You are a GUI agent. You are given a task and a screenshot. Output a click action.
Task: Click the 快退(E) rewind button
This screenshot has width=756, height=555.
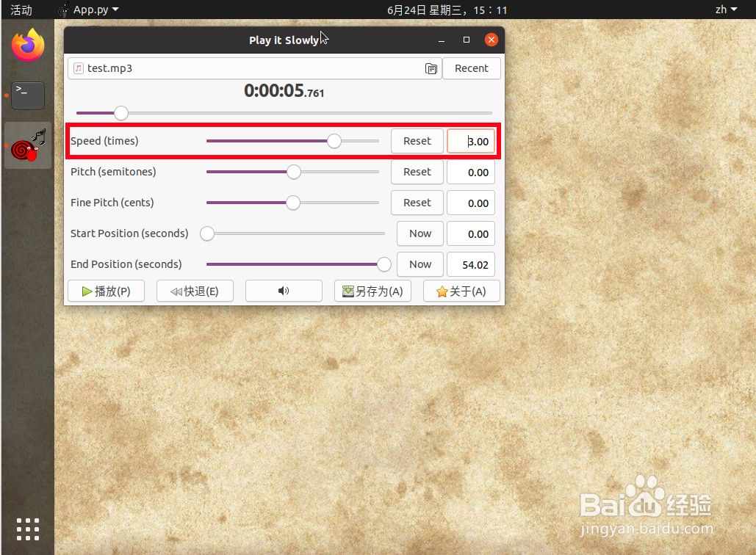195,291
